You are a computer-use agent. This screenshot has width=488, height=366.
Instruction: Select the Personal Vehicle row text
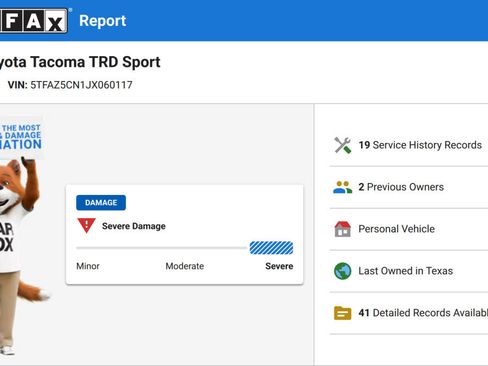click(x=396, y=229)
